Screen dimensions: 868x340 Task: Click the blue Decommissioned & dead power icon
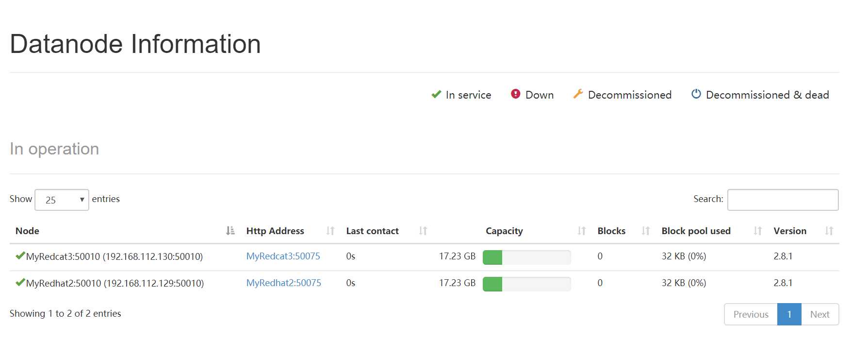click(x=696, y=94)
